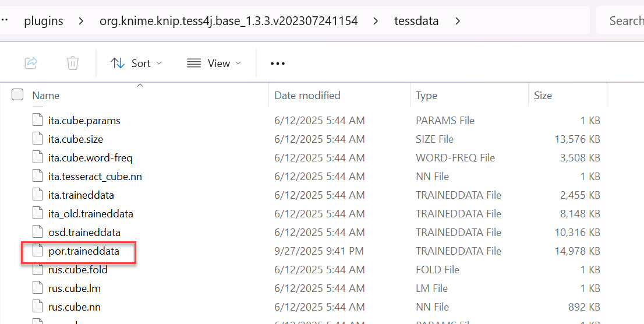Open the View dropdown menu
Image resolution: width=644 pixels, height=324 pixels.
click(214, 64)
